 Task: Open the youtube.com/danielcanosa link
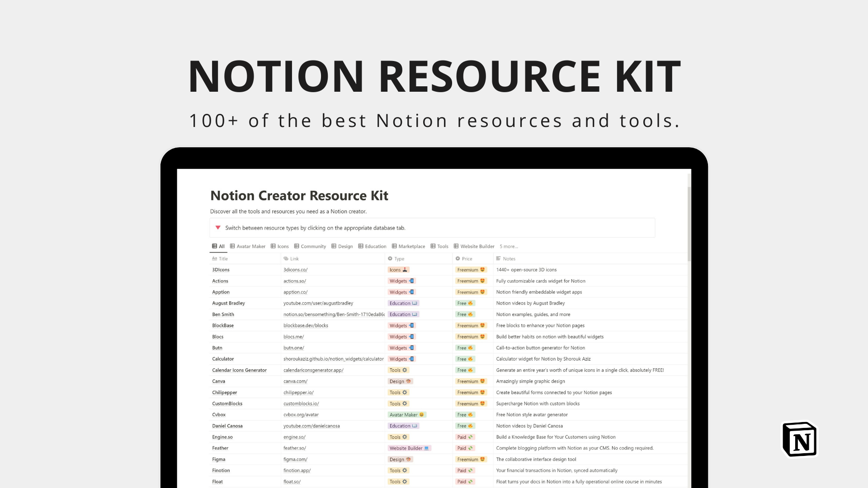coord(312,426)
